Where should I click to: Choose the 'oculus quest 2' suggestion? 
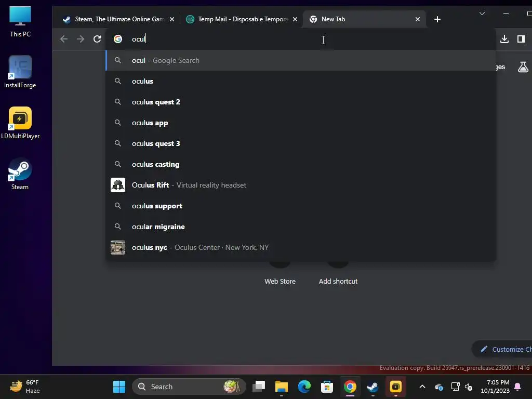coord(301,102)
